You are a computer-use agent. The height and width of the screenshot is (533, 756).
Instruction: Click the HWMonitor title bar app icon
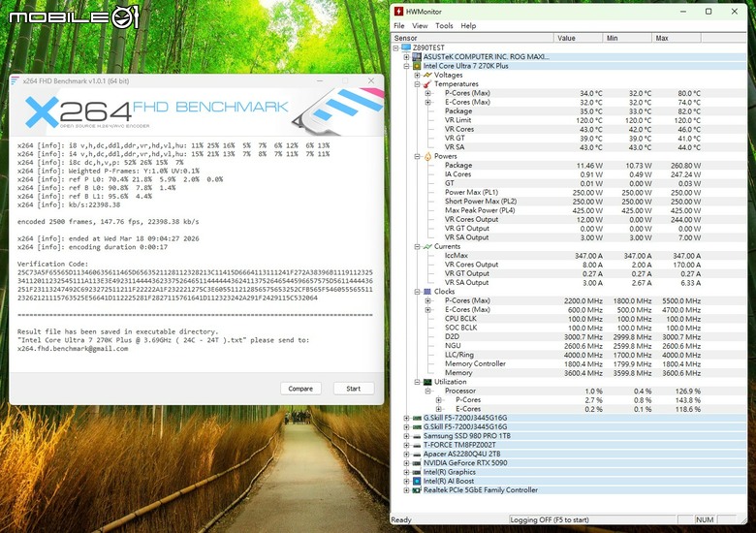point(398,11)
